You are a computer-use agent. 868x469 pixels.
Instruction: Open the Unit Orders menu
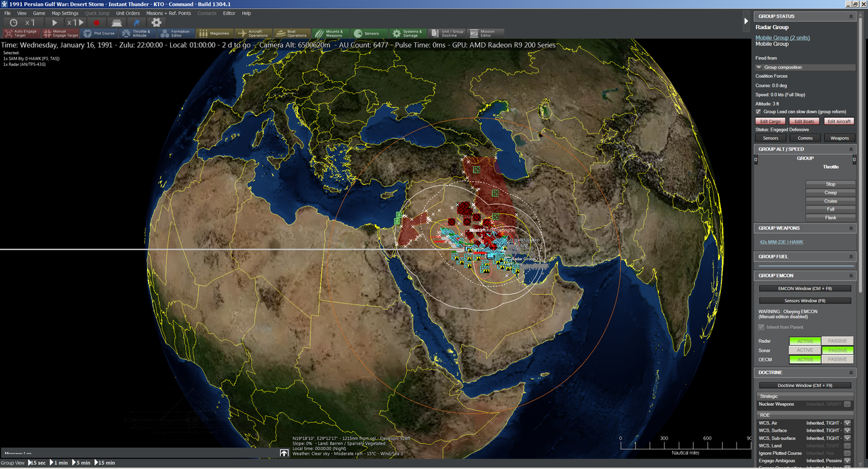[127, 13]
